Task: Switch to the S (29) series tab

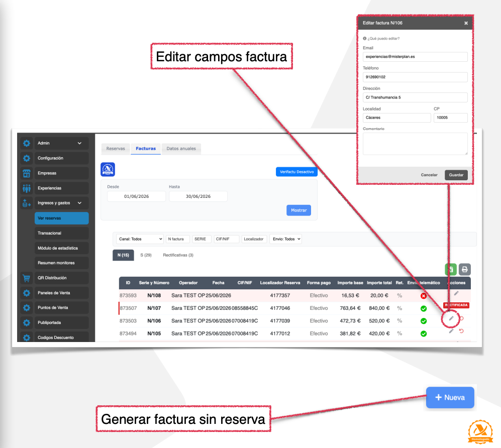Action: 146,255
